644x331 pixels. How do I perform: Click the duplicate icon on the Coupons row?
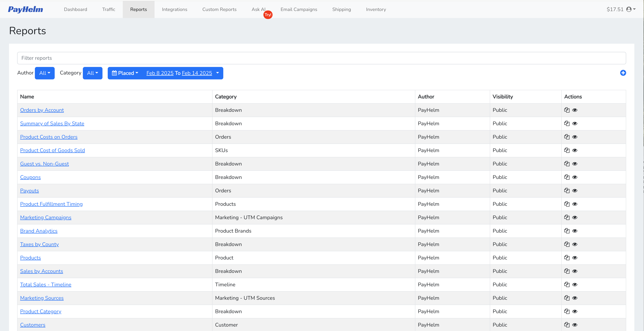tap(567, 177)
